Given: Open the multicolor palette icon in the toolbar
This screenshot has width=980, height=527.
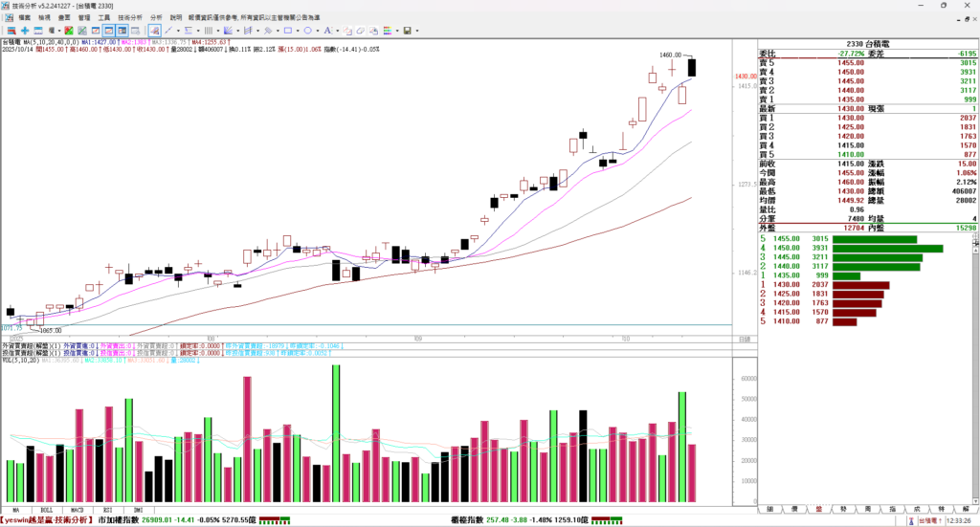Looking at the screenshot, I should point(387,31).
